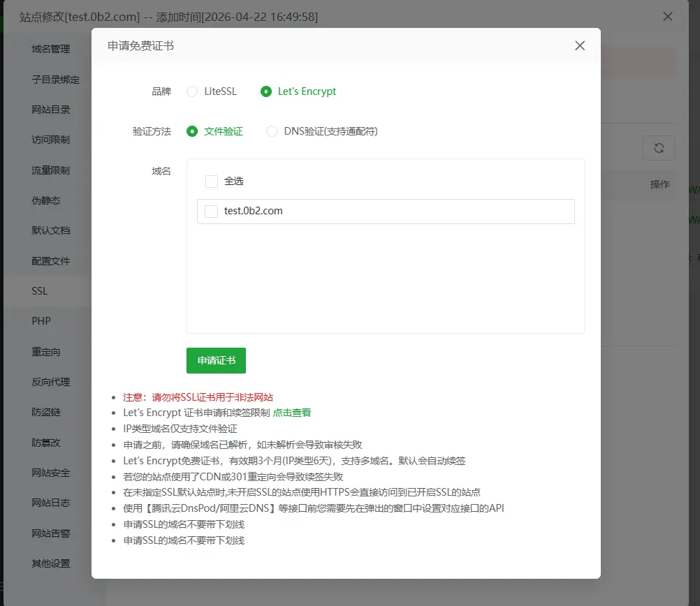Open 配置文件 in sidebar

point(50,260)
